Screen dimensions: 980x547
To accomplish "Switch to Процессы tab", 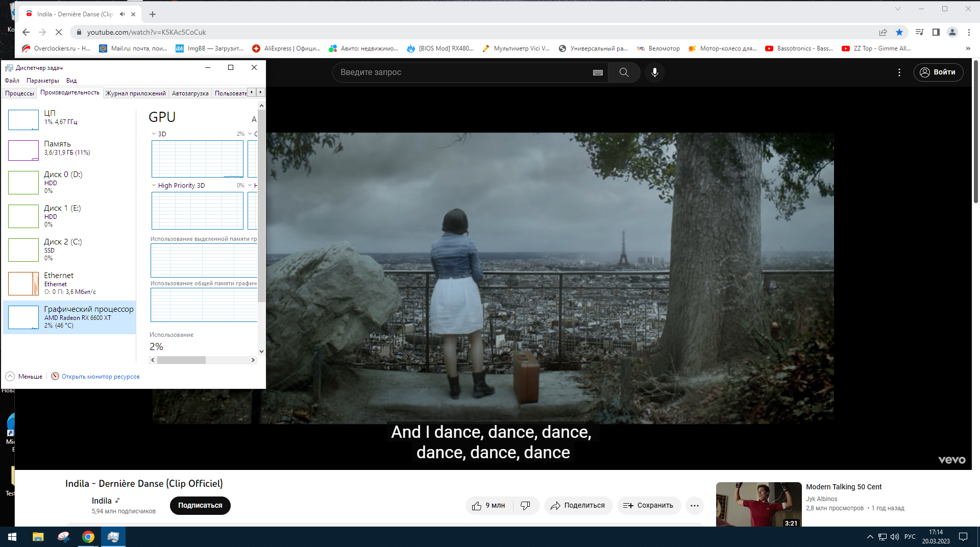I will point(19,93).
